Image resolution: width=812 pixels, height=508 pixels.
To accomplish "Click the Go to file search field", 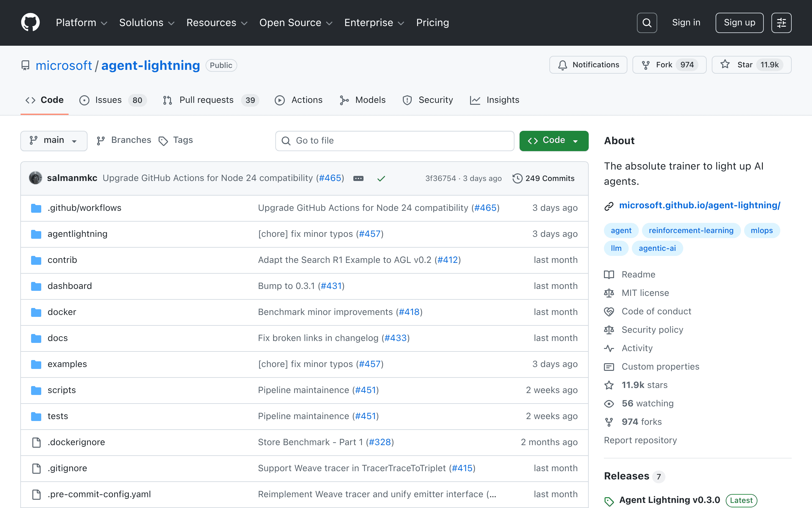I will tap(395, 141).
